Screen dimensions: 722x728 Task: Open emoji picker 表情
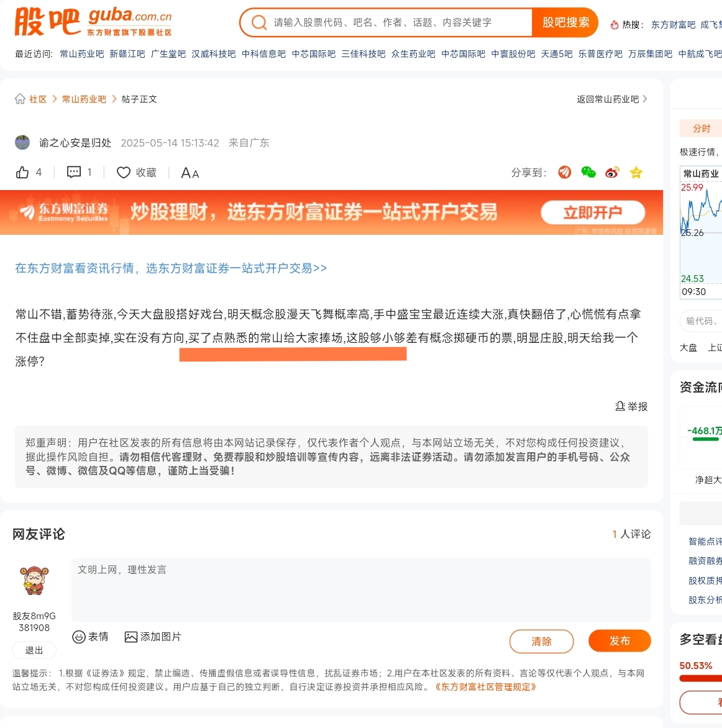[90, 637]
